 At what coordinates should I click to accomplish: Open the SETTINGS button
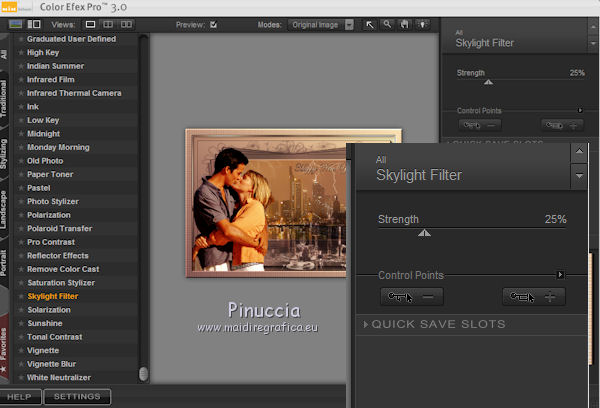(x=77, y=397)
